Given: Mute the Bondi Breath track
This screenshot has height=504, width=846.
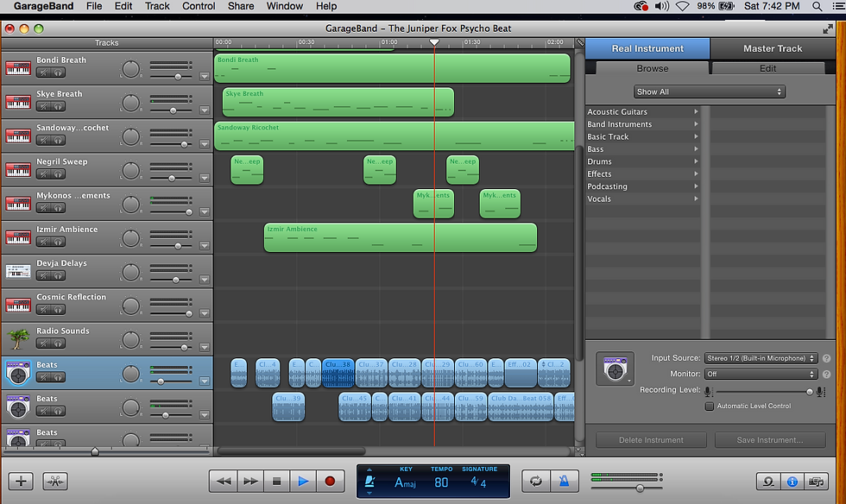Looking at the screenshot, I should (44, 72).
